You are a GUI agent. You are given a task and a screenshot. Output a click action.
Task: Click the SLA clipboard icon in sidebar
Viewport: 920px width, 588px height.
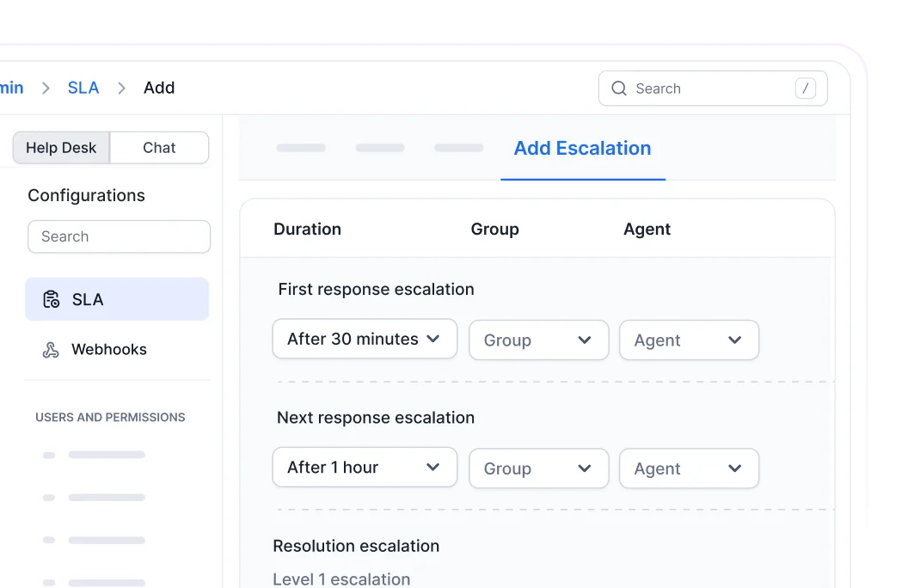(x=51, y=299)
